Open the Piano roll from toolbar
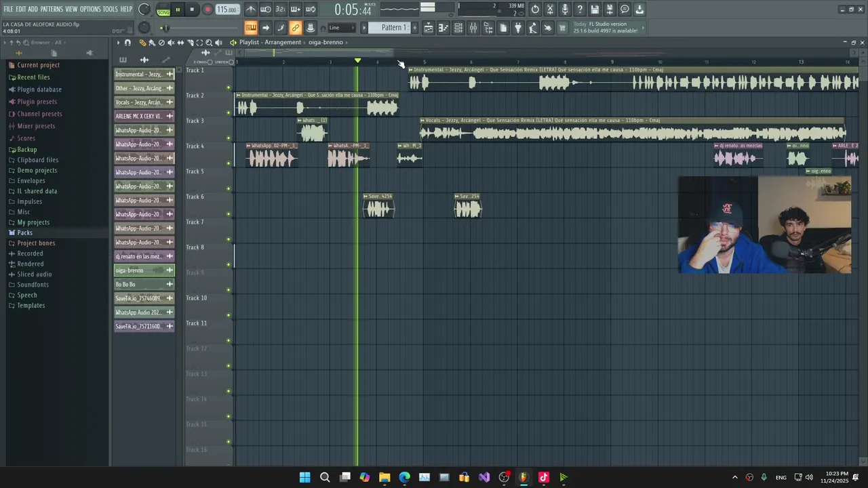The image size is (868, 488). tap(443, 28)
